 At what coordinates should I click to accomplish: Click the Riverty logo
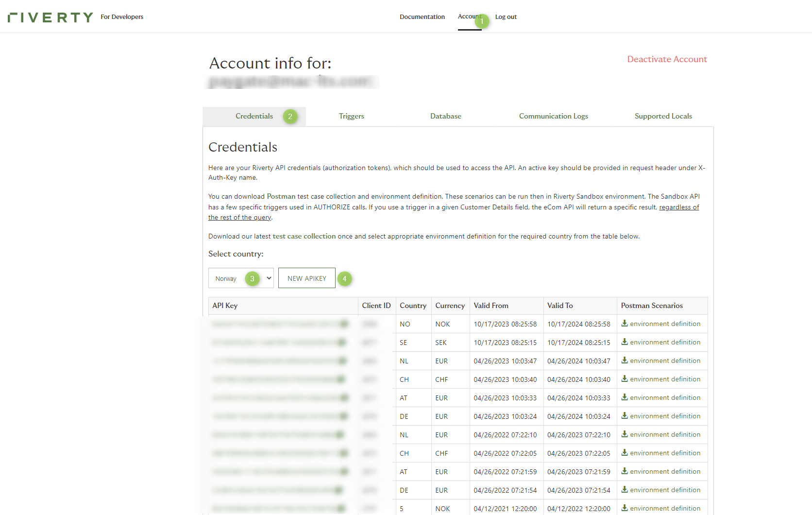(x=50, y=17)
